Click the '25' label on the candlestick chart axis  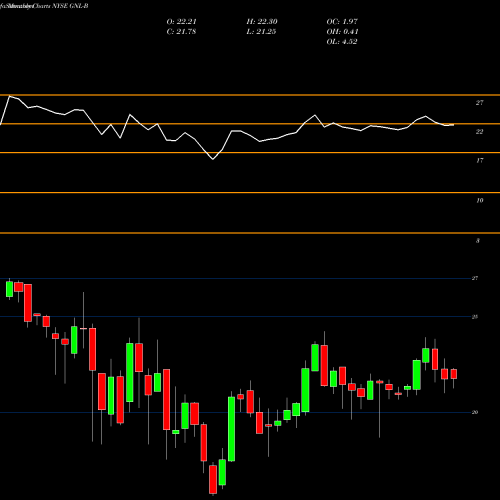pyautogui.click(x=475, y=317)
